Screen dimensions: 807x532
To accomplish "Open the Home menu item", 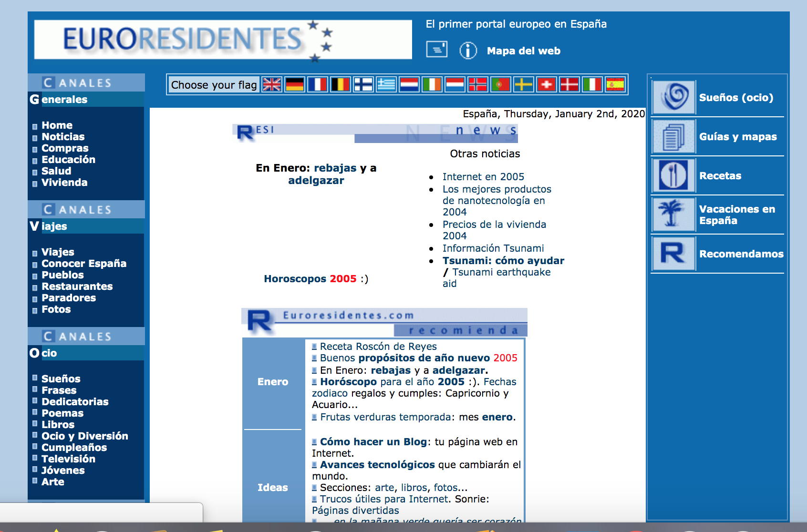I will click(x=57, y=125).
